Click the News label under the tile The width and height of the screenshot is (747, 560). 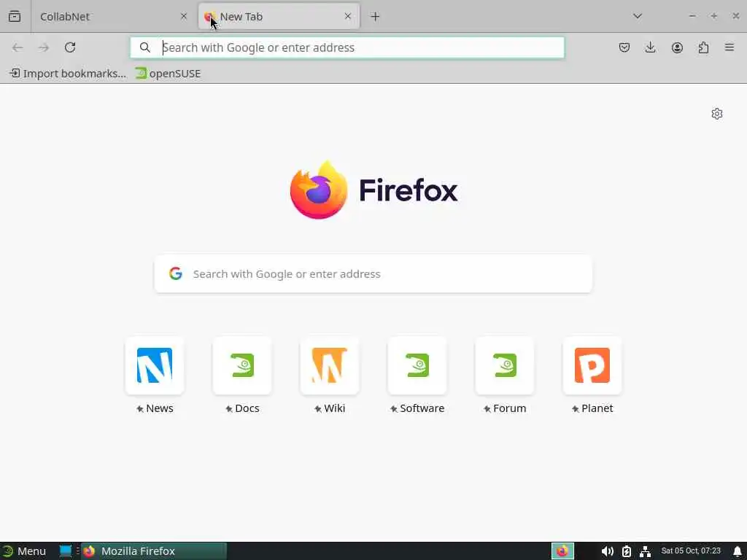[x=159, y=408]
